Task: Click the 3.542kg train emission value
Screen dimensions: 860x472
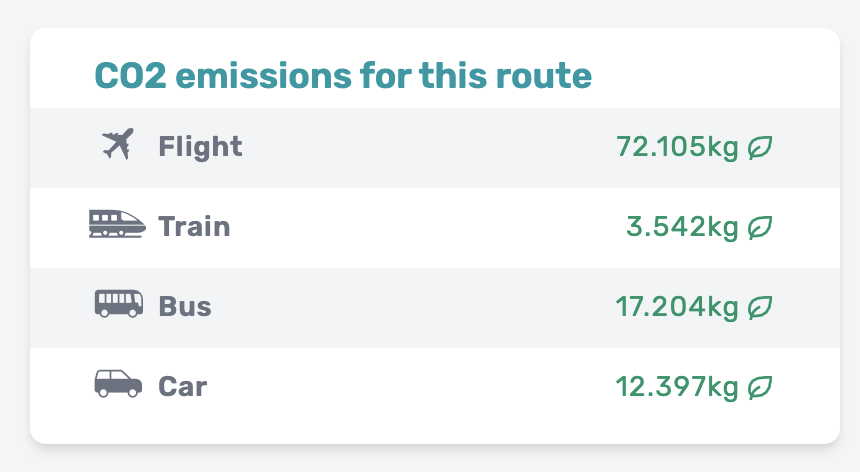Action: click(682, 227)
